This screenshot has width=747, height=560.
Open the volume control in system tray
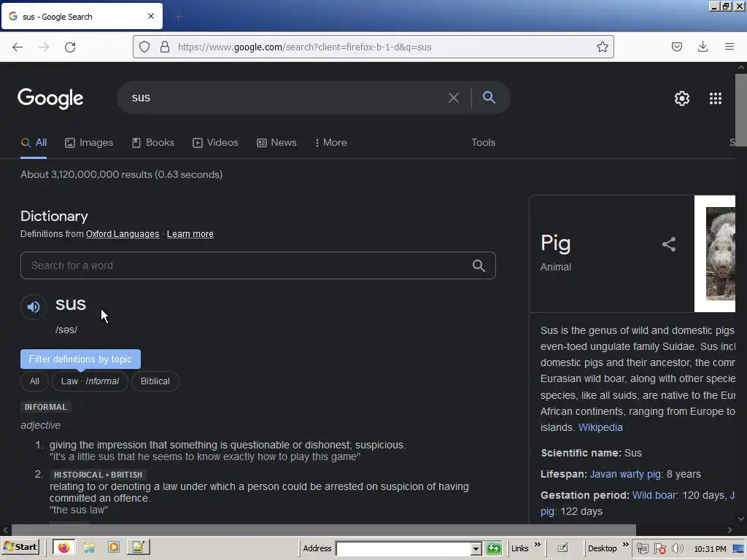tap(678, 548)
